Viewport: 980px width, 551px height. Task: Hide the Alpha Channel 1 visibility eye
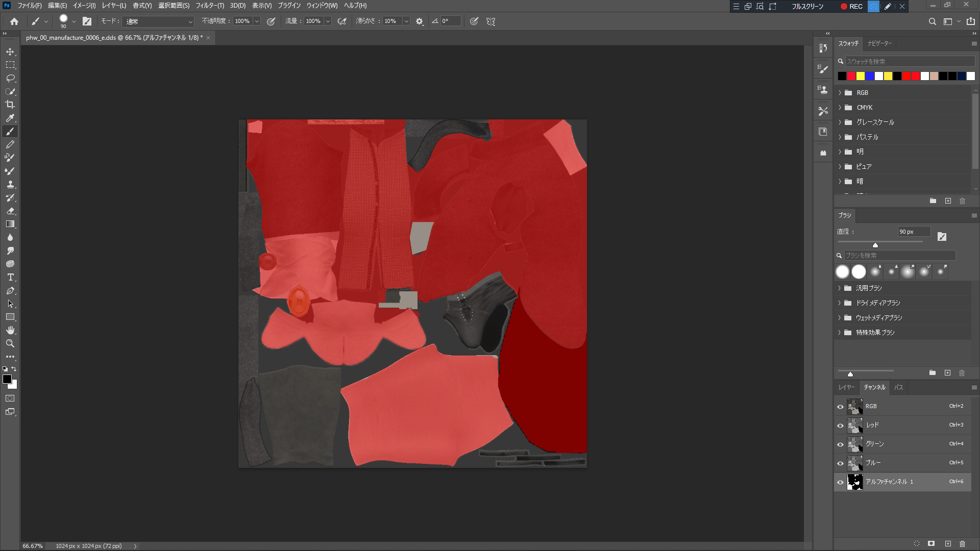tap(840, 482)
